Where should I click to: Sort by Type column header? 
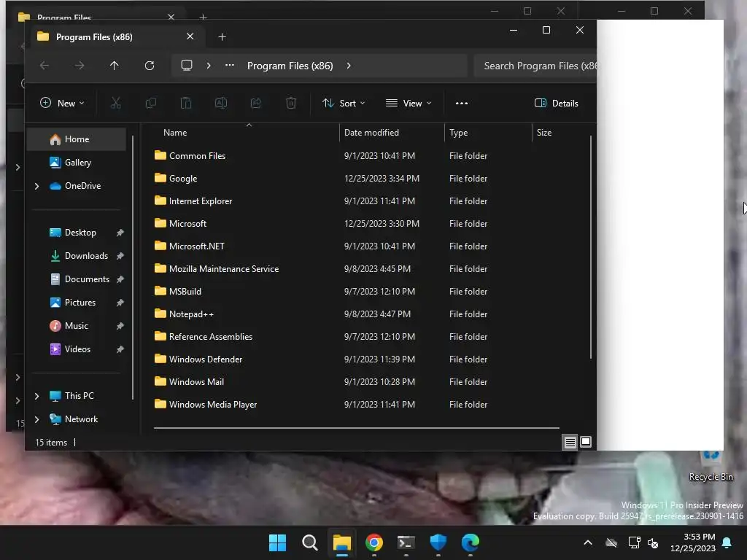click(x=488, y=133)
